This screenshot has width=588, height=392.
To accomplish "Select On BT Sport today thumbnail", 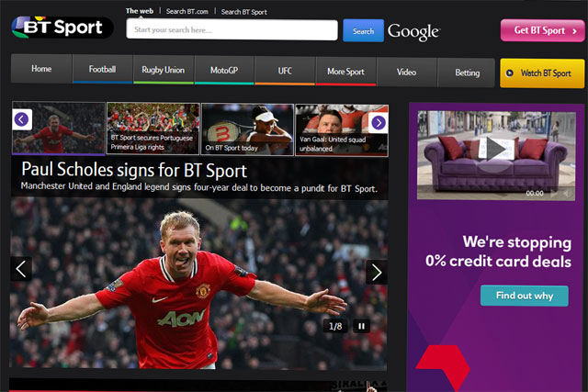I will coord(247,129).
